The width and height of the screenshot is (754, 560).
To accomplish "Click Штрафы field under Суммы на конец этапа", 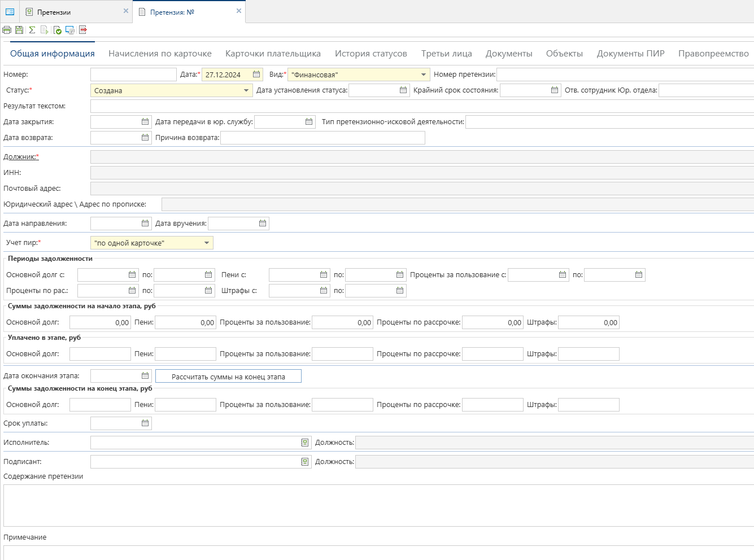I will click(x=589, y=405).
